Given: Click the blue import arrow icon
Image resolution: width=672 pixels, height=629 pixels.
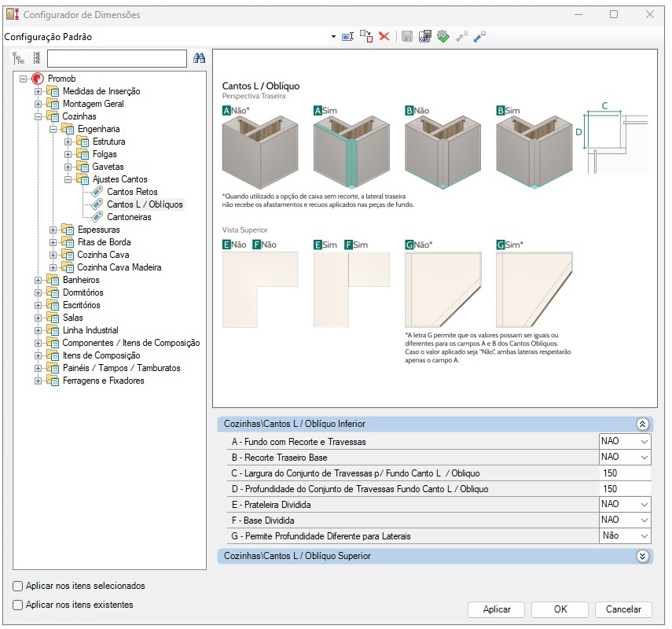Looking at the screenshot, I should (479, 36).
